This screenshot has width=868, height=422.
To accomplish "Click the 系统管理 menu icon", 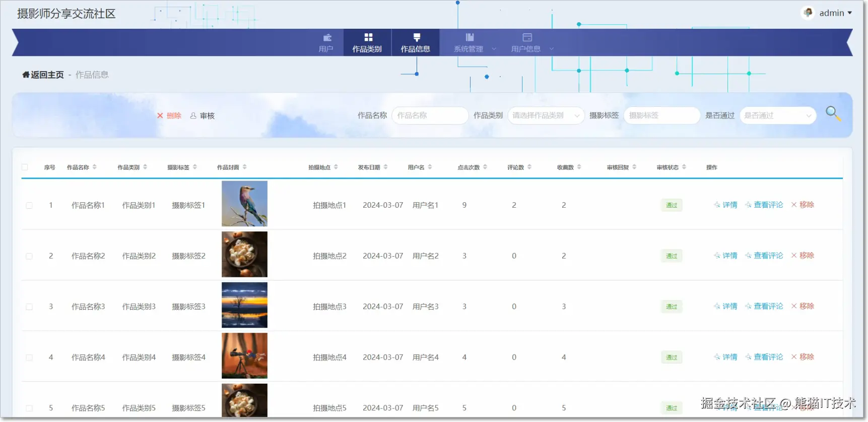I will click(470, 37).
